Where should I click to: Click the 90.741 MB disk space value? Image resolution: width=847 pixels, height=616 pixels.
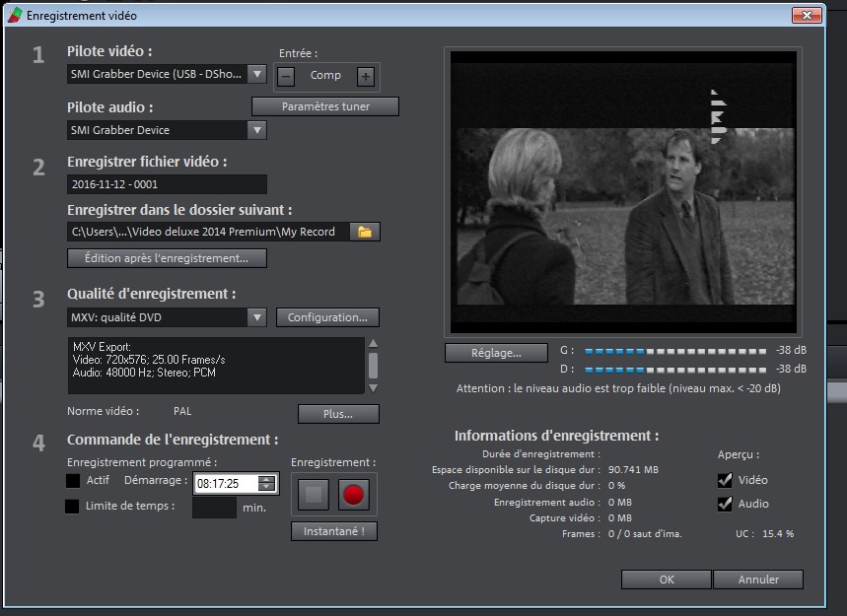[633, 470]
